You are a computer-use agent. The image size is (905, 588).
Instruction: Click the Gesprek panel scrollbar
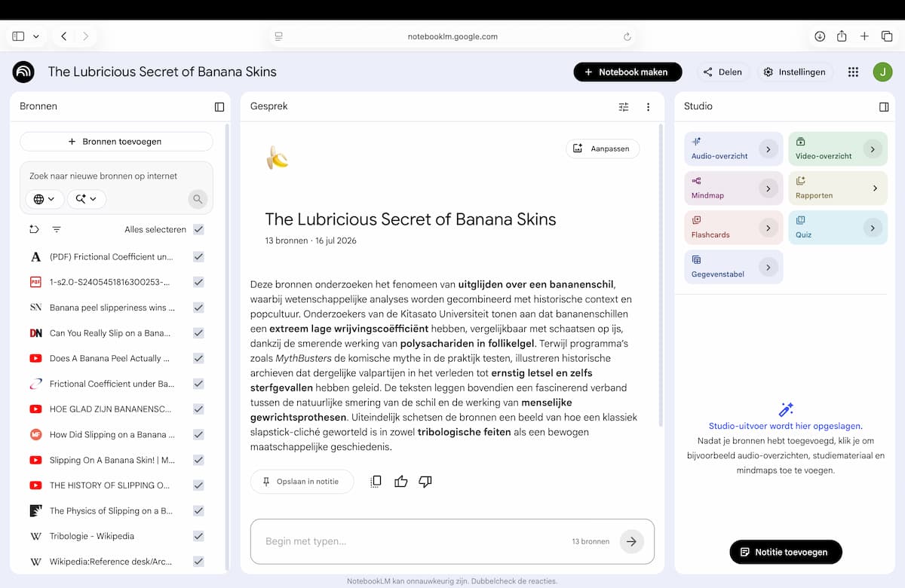pyautogui.click(x=661, y=275)
